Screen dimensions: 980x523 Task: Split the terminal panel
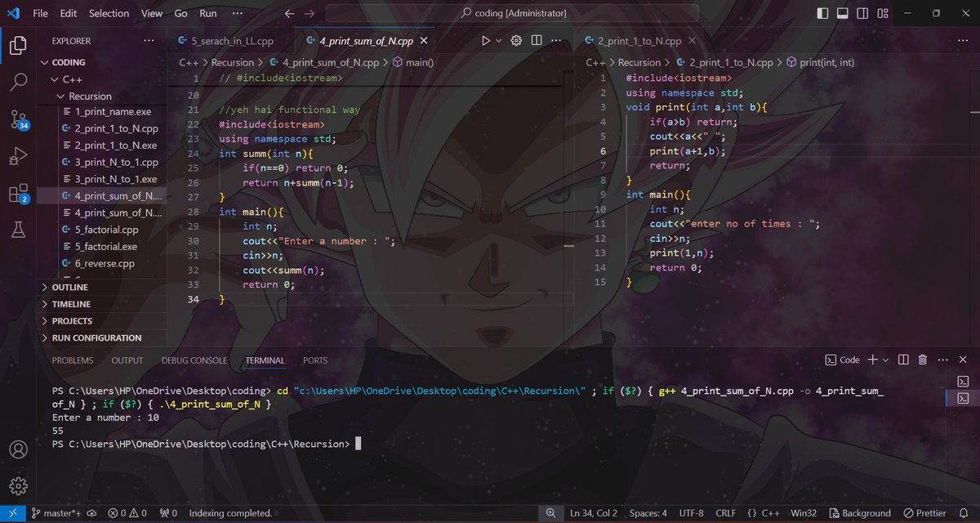coord(904,360)
